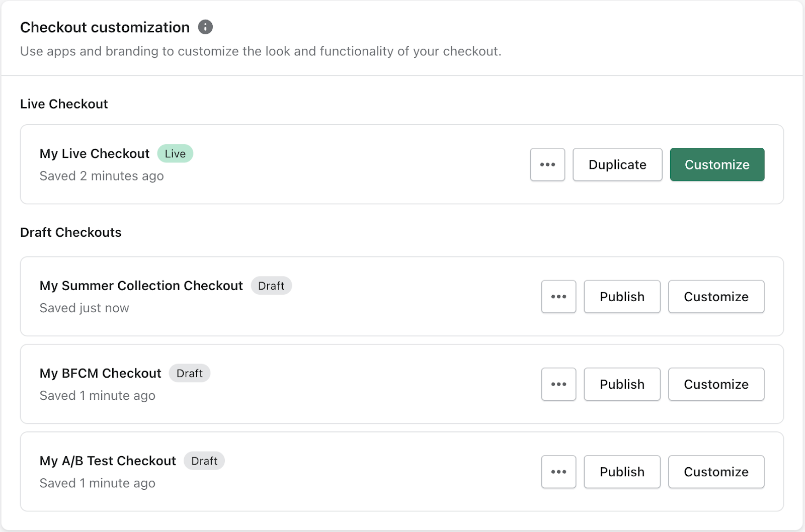Customize My Summer Collection Checkout
This screenshot has width=805, height=532.
coord(716,297)
